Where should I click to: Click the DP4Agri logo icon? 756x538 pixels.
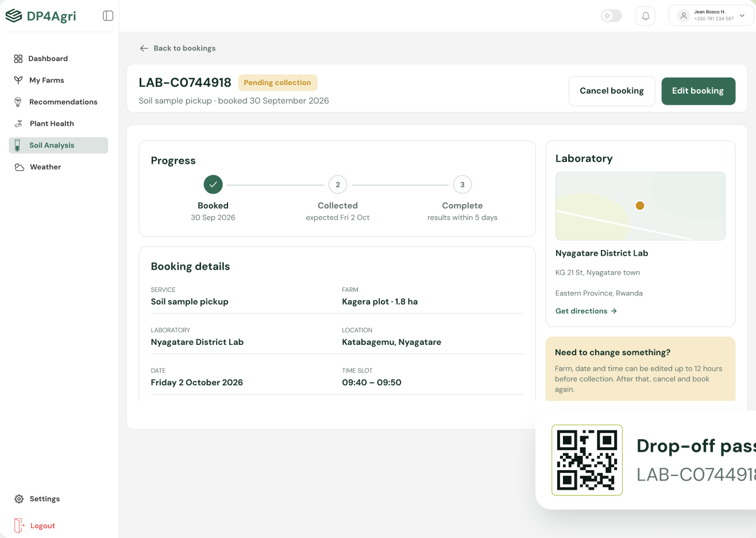pyautogui.click(x=14, y=16)
